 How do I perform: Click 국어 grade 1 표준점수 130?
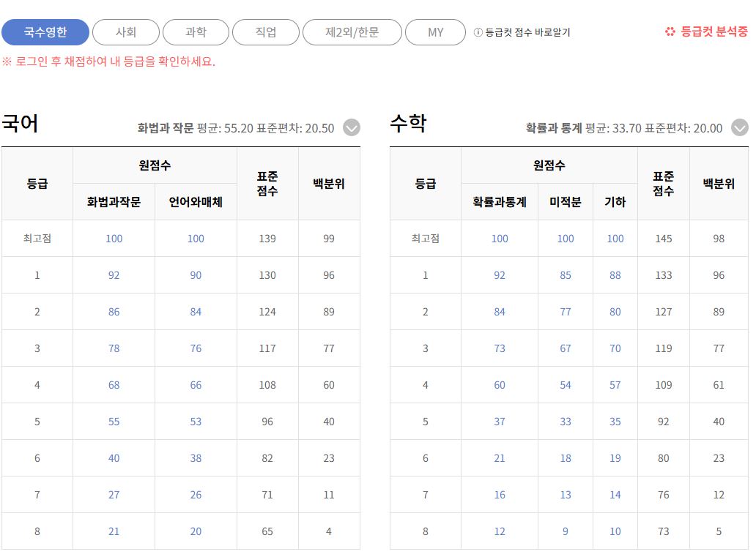[267, 275]
